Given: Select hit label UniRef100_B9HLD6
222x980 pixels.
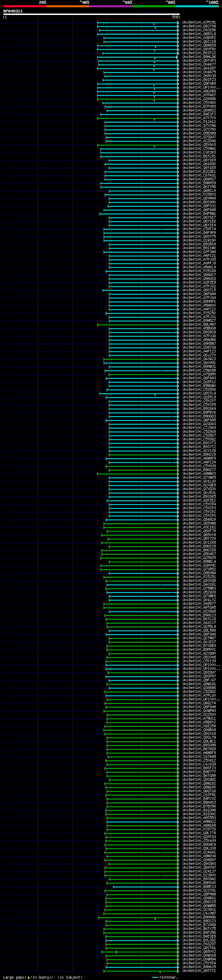Looking at the screenshot, I should click(199, 57).
